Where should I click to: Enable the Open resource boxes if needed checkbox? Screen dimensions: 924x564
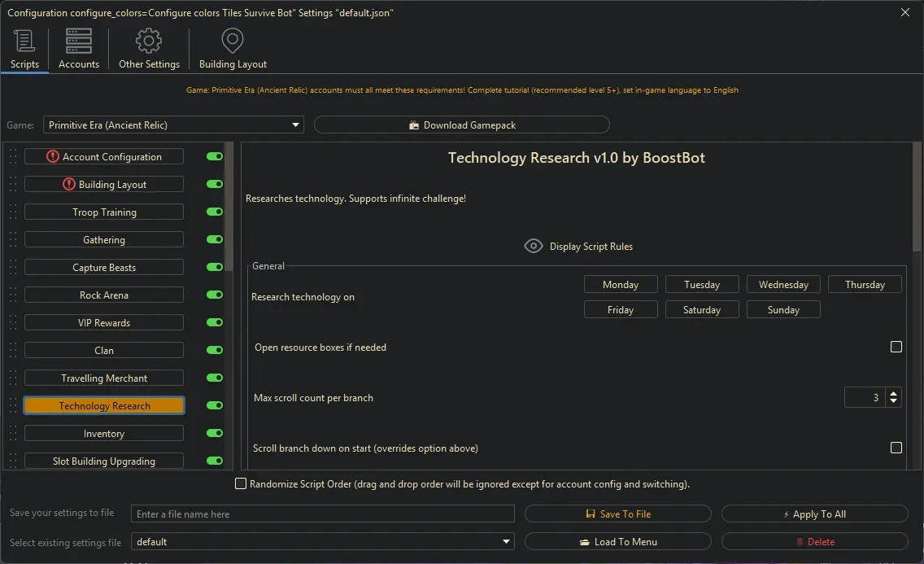click(x=896, y=347)
